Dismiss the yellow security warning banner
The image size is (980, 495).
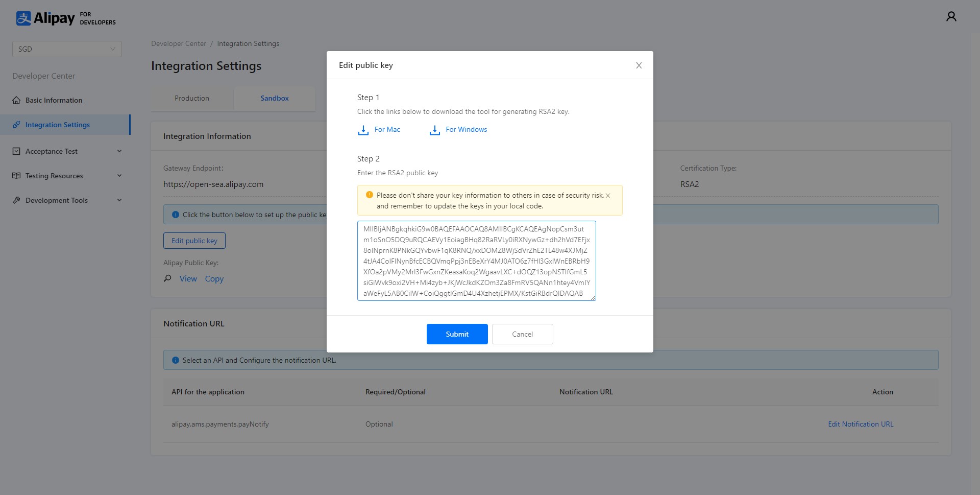(607, 196)
